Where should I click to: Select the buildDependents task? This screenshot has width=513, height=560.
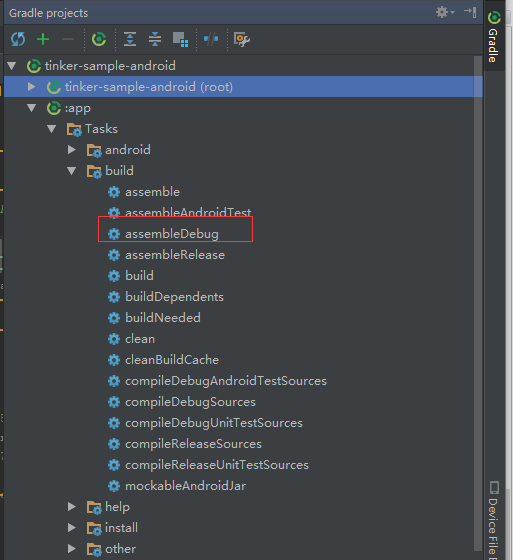[x=174, y=297]
